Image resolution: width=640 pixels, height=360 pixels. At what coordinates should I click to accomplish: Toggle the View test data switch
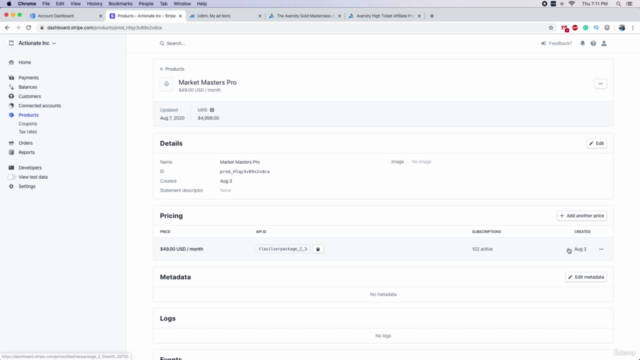tap(11, 177)
